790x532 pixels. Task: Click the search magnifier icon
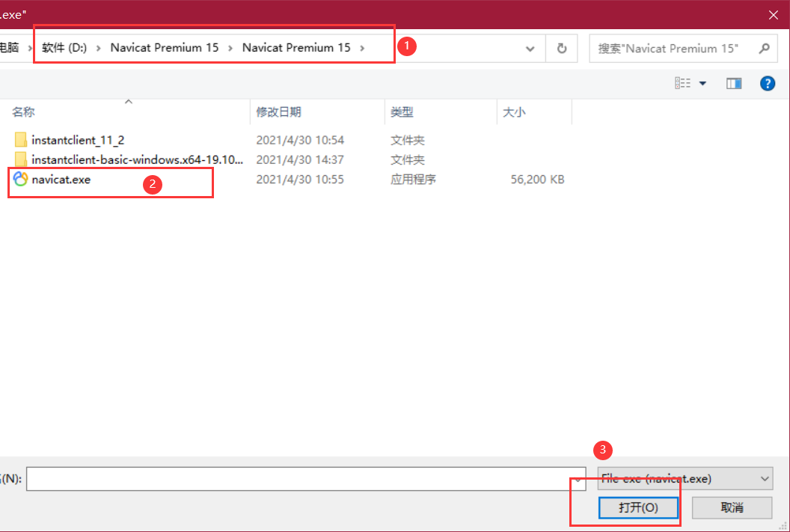pyautogui.click(x=764, y=48)
